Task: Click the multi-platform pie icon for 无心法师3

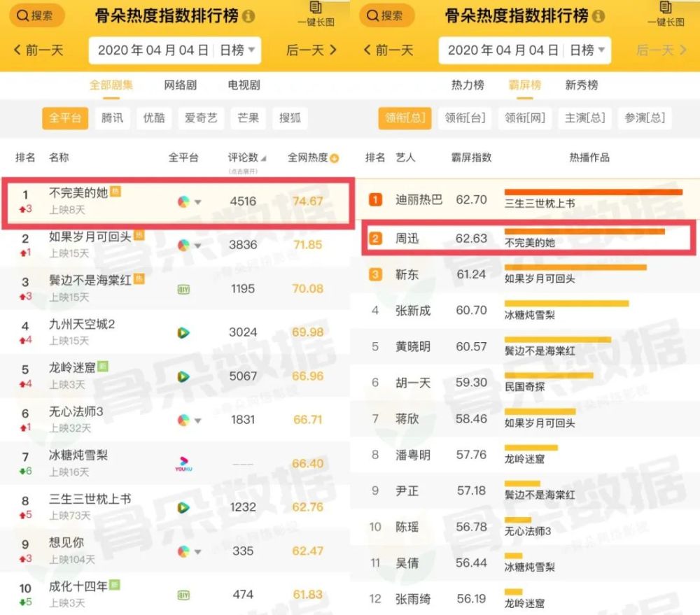Action: pos(183,420)
